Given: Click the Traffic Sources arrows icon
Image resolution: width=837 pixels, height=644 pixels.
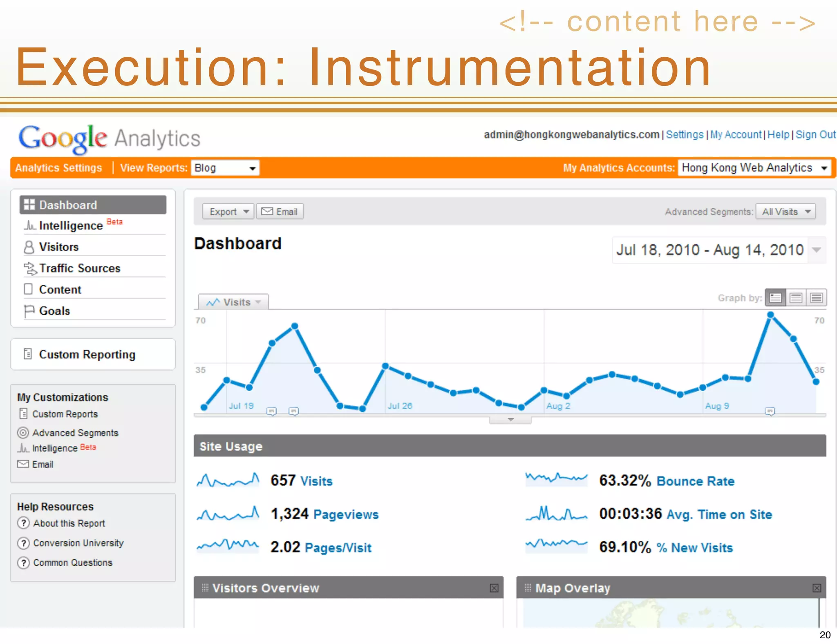Looking at the screenshot, I should 30,268.
